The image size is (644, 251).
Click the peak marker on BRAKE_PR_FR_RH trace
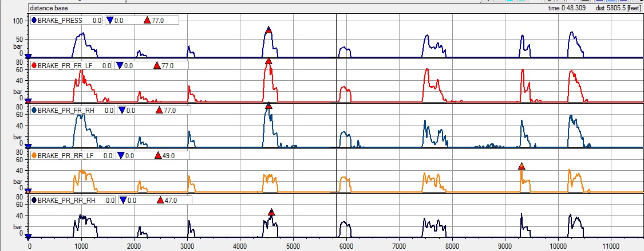268,106
